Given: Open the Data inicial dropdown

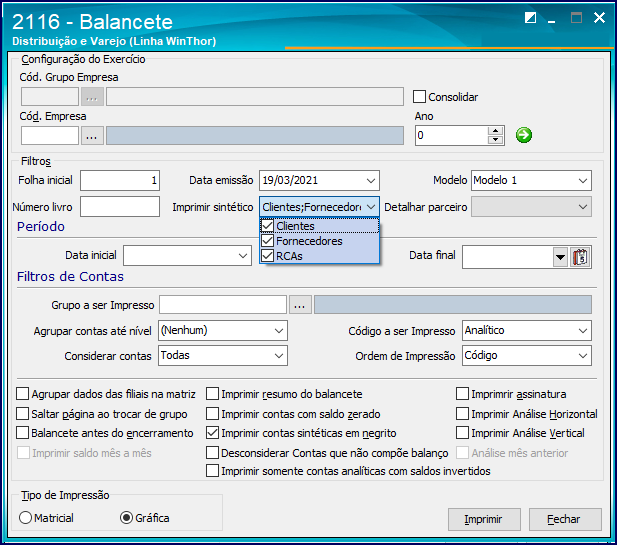Looking at the screenshot, I should point(243,256).
